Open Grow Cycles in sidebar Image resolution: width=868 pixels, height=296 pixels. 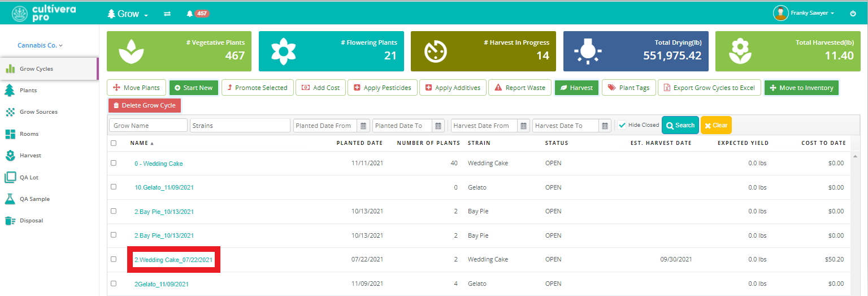(49, 69)
